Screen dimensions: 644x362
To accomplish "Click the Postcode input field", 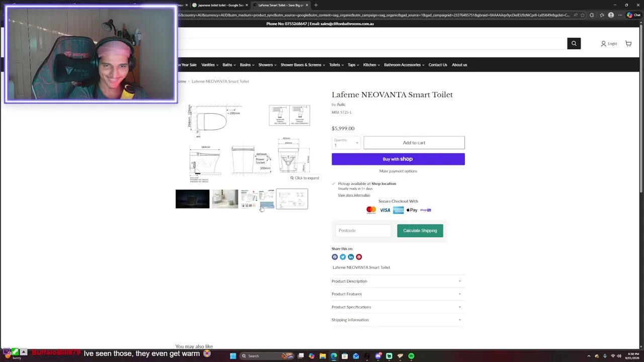I will pyautogui.click(x=363, y=231).
